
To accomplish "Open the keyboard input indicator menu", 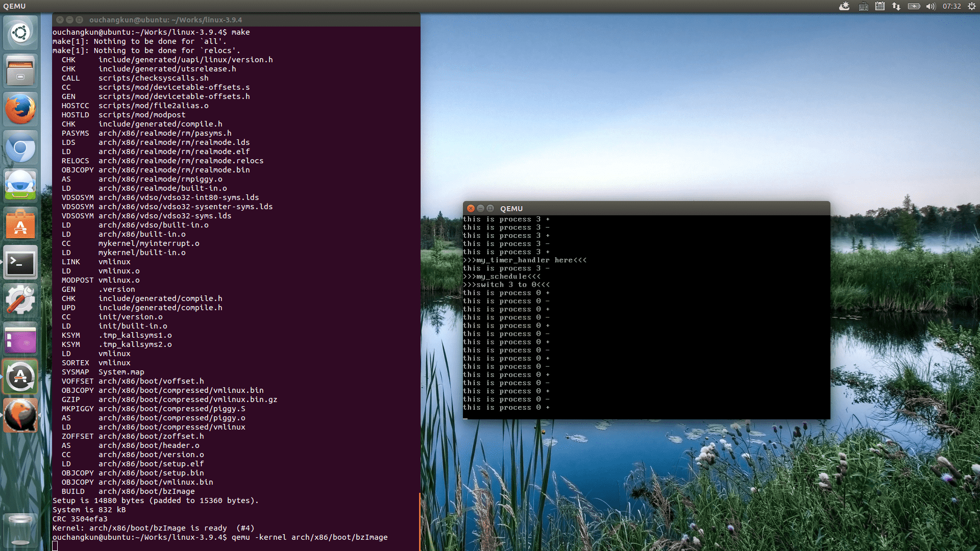I will (x=864, y=6).
